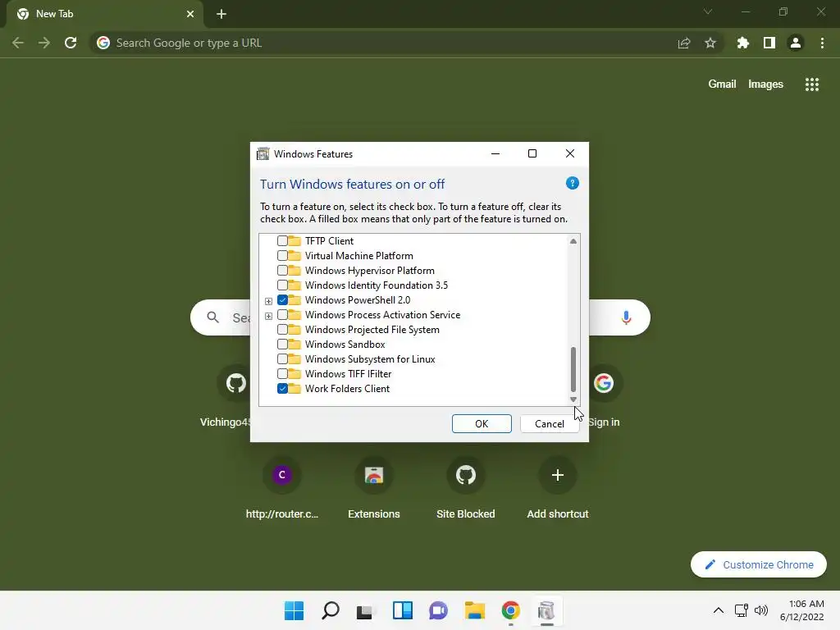Select the Work Folders Client label
The width and height of the screenshot is (840, 630).
pyautogui.click(x=347, y=388)
